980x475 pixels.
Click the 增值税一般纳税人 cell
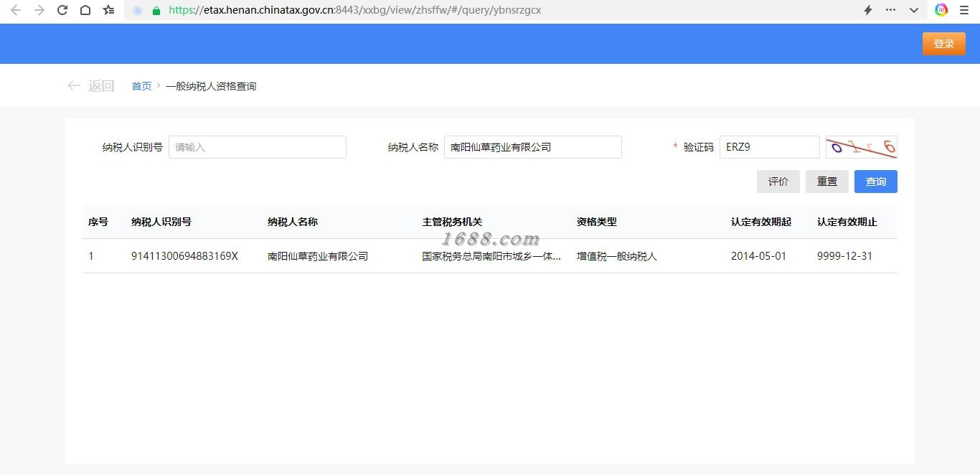point(617,256)
